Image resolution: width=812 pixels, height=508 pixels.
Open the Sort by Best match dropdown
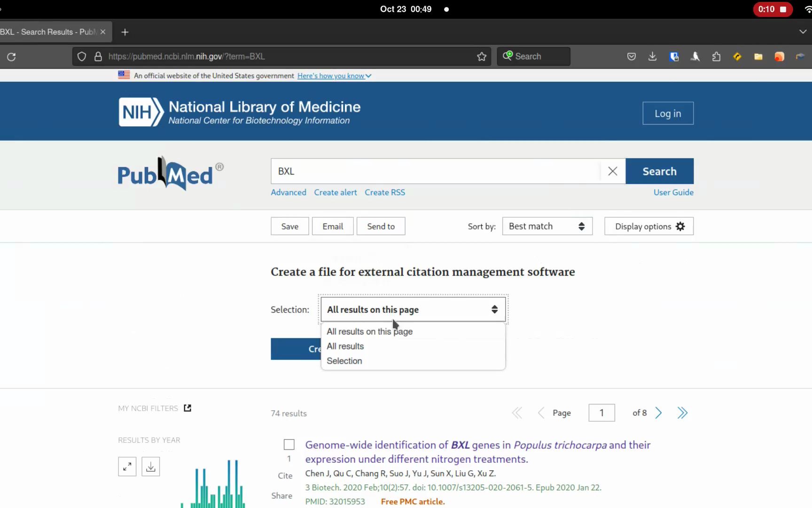[x=547, y=226]
